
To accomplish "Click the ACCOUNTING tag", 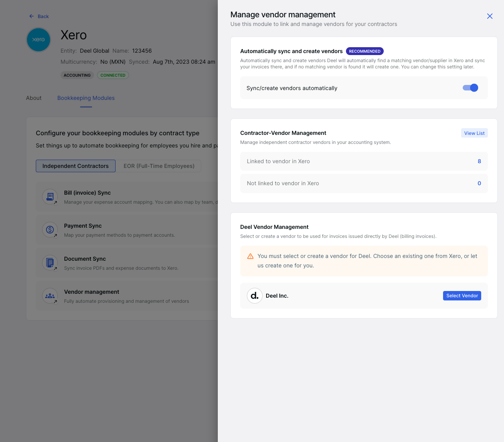I will [x=77, y=75].
